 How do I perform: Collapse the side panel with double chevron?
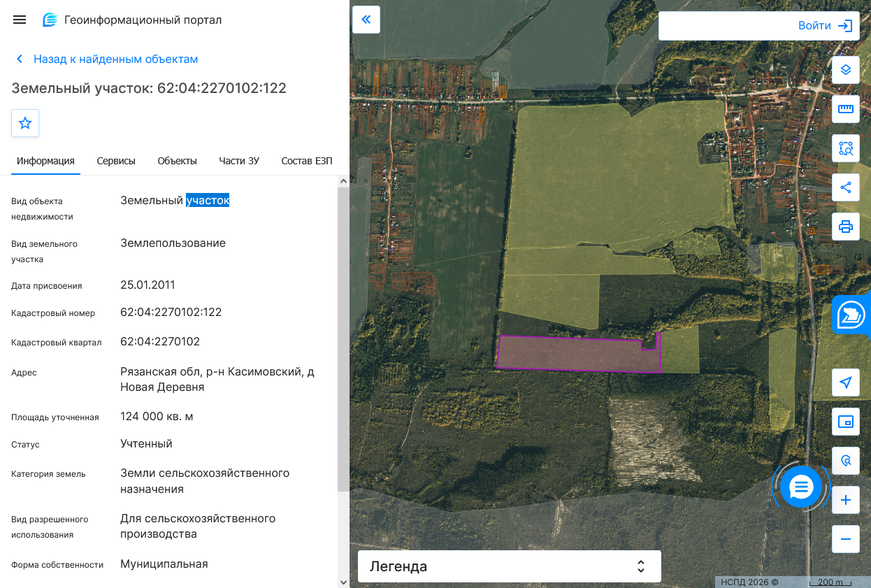pos(366,20)
